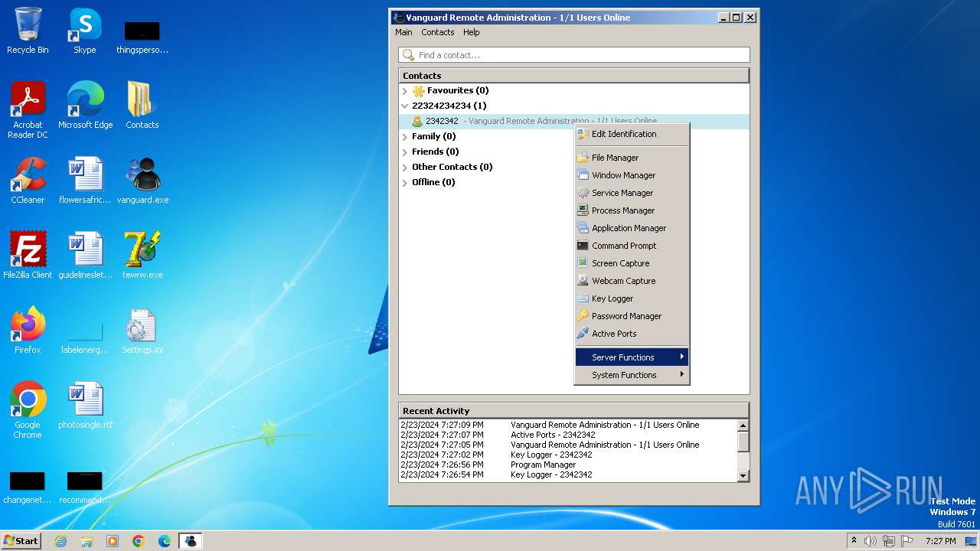Open the Help menu

[472, 32]
